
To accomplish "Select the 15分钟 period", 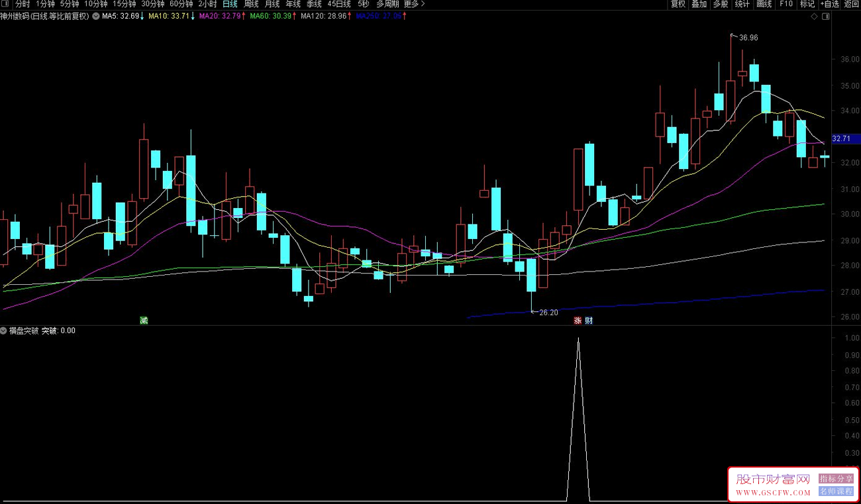I will 124,4.
